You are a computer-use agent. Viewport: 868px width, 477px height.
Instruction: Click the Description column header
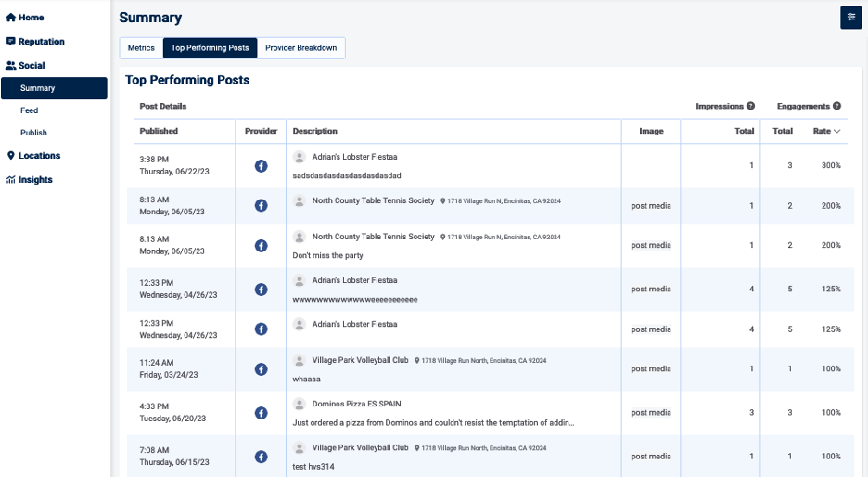tap(315, 131)
